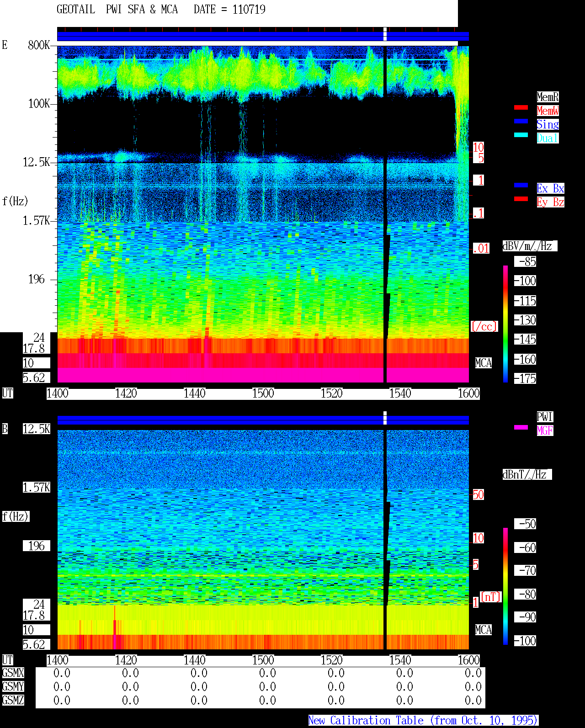The width and height of the screenshot is (585, 728).
Task: Click the blue Sing legend swatch
Action: 521,121
